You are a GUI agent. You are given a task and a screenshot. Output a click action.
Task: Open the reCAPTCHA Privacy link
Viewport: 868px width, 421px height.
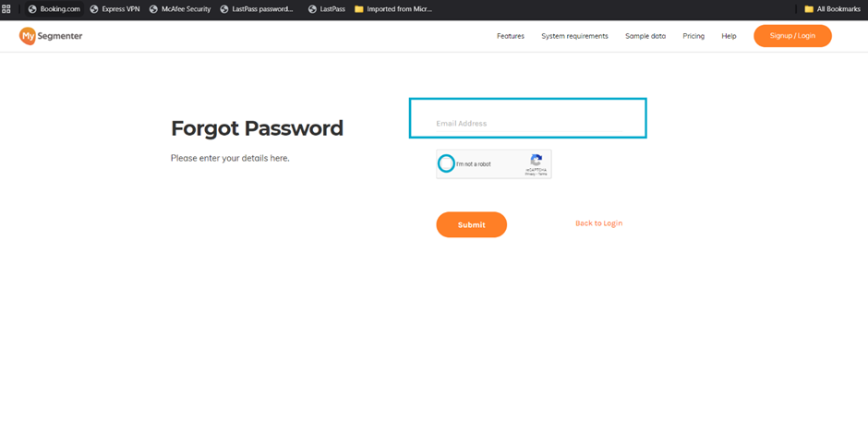530,174
